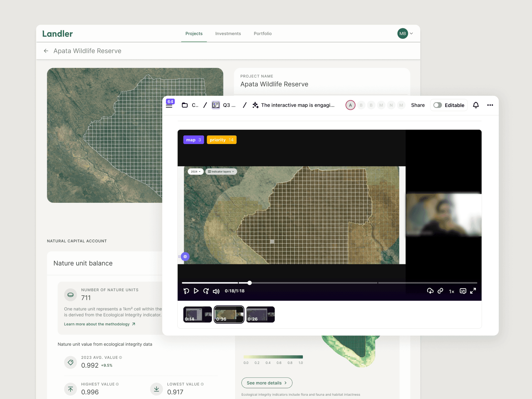Show info for Highest Value
532x399 pixels.
coord(117,384)
